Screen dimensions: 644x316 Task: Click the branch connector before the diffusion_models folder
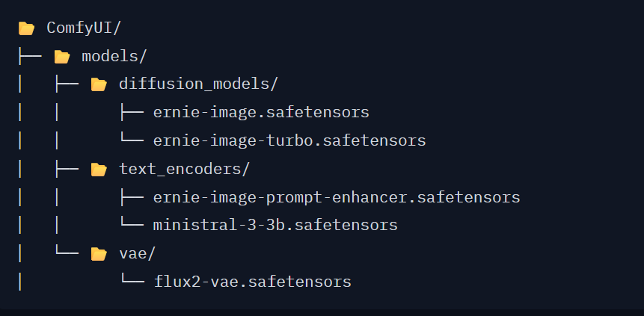point(67,84)
